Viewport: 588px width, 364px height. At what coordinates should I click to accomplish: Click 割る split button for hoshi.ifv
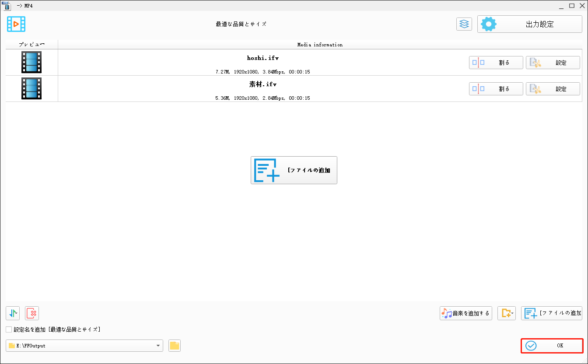coord(496,63)
